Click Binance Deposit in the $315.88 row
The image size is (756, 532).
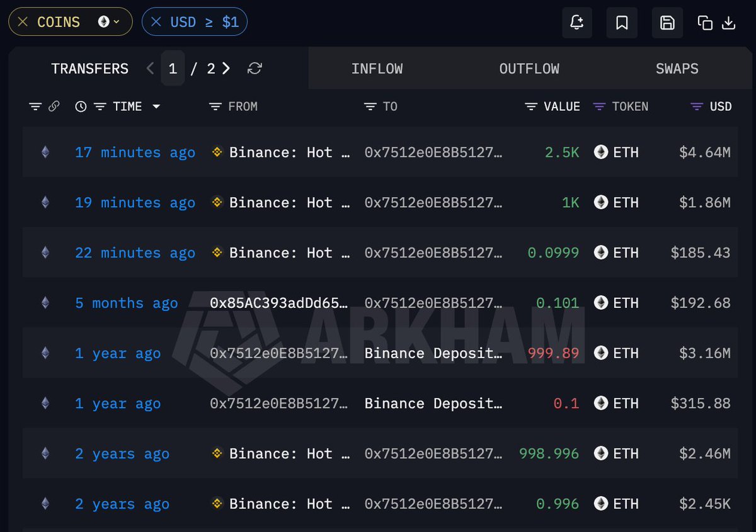pos(434,404)
